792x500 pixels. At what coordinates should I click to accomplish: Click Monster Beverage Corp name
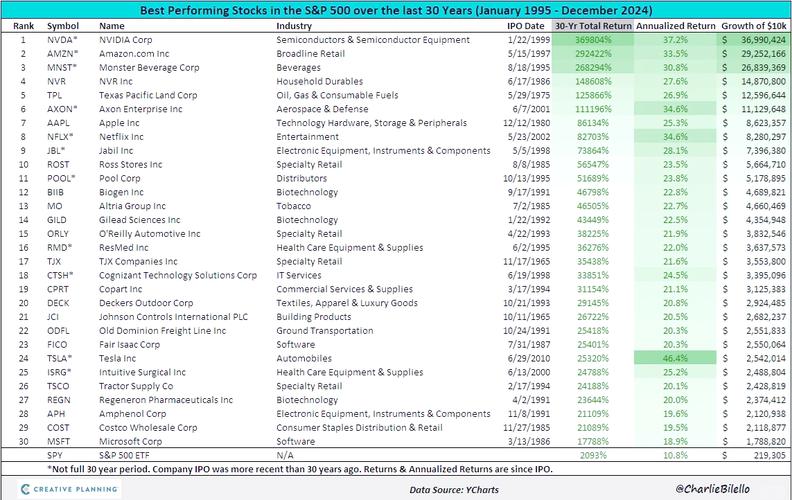tap(149, 67)
